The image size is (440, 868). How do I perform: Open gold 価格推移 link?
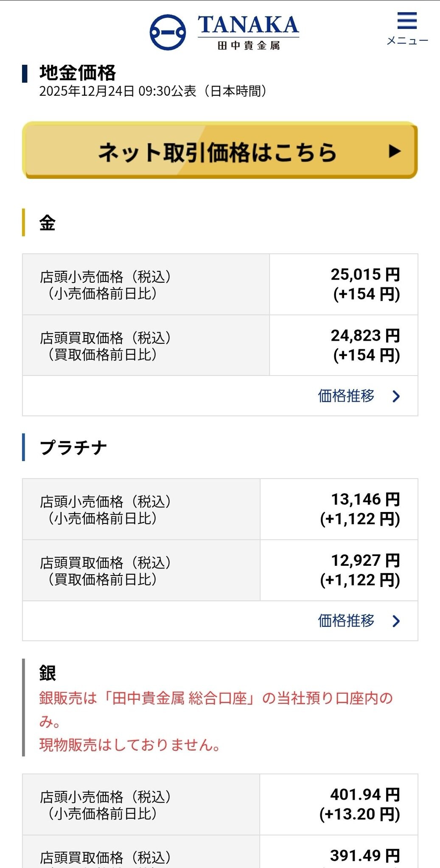(x=346, y=396)
